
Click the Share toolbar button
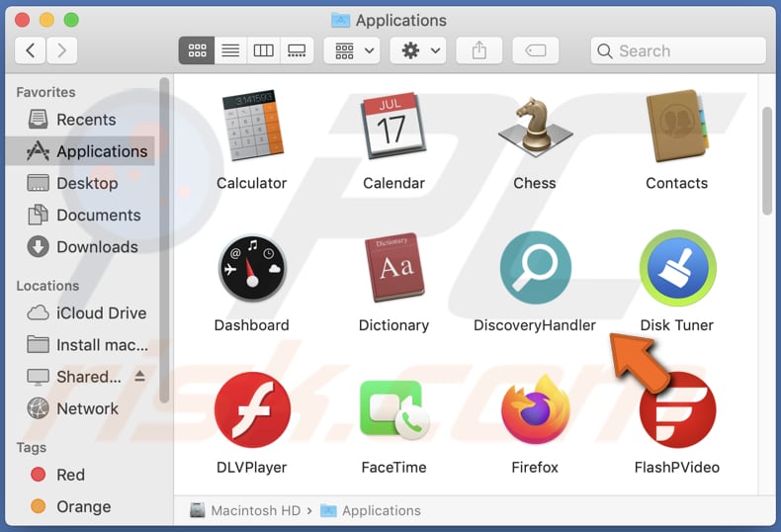click(479, 50)
